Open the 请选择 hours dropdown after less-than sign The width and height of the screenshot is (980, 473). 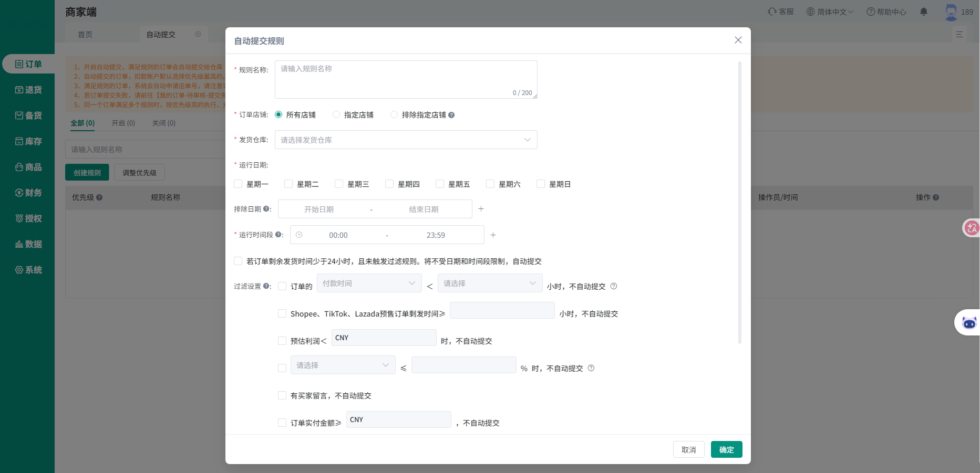coord(490,283)
